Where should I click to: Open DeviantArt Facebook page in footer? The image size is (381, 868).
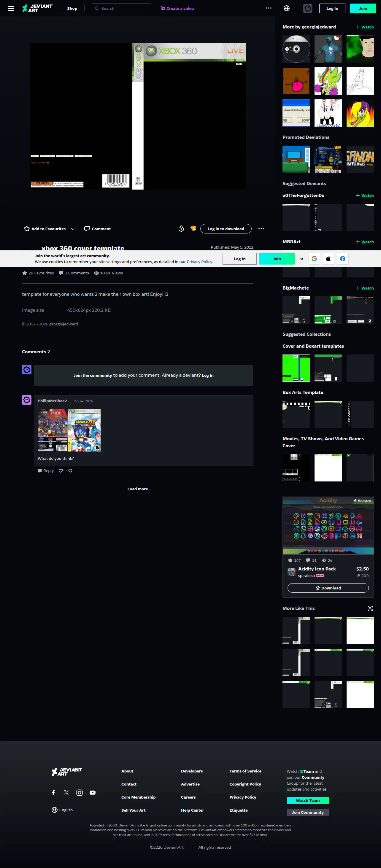53,793
